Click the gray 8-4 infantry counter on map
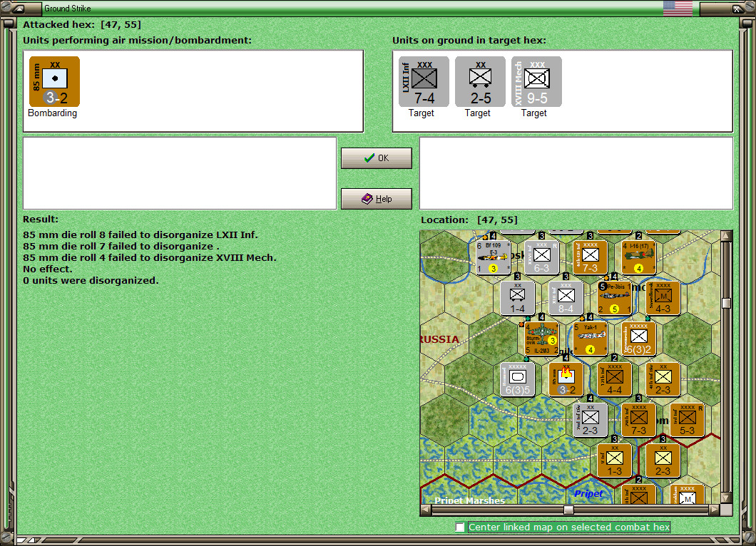 pyautogui.click(x=566, y=298)
